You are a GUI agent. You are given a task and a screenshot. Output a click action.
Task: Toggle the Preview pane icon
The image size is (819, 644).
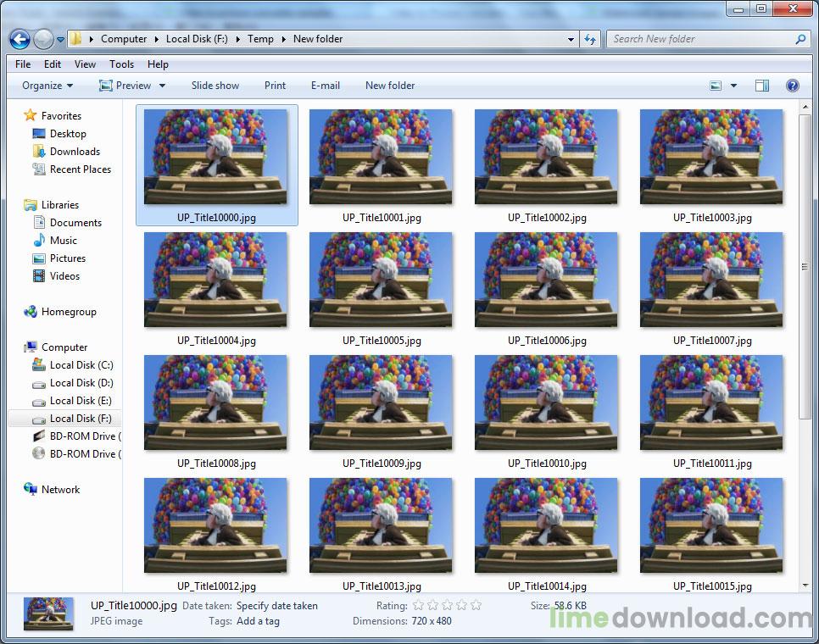pyautogui.click(x=761, y=85)
